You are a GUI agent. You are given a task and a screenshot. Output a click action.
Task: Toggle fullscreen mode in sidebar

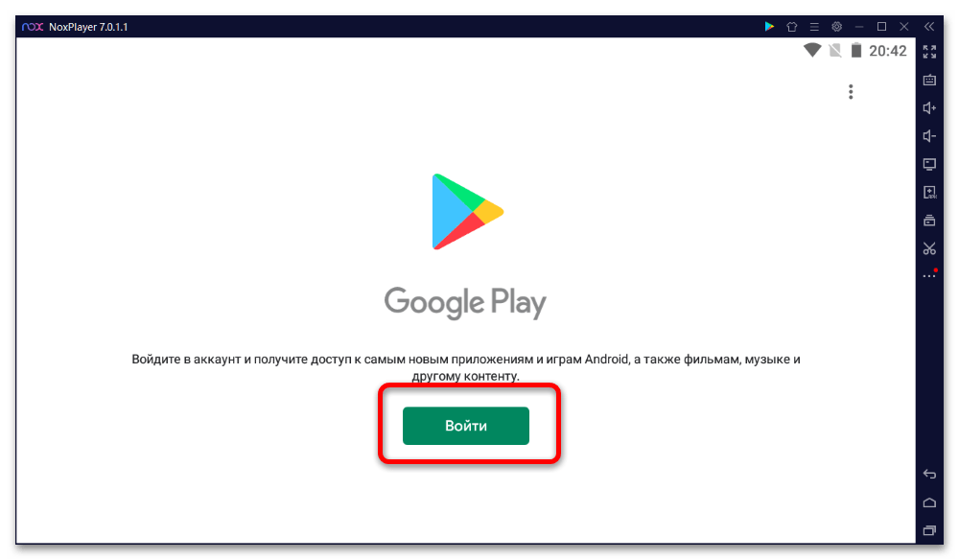click(x=929, y=52)
